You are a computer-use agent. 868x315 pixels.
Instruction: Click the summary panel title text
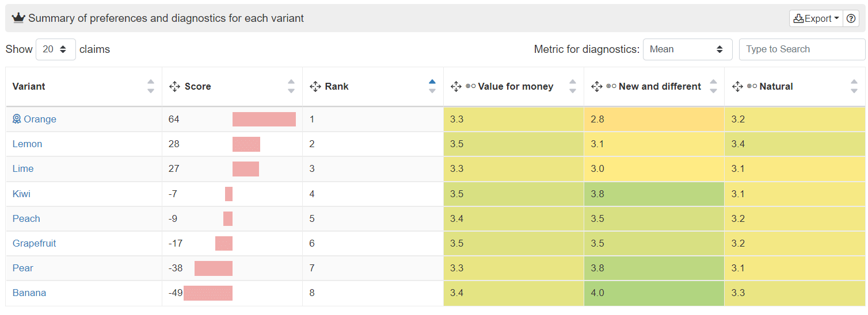pos(166,18)
